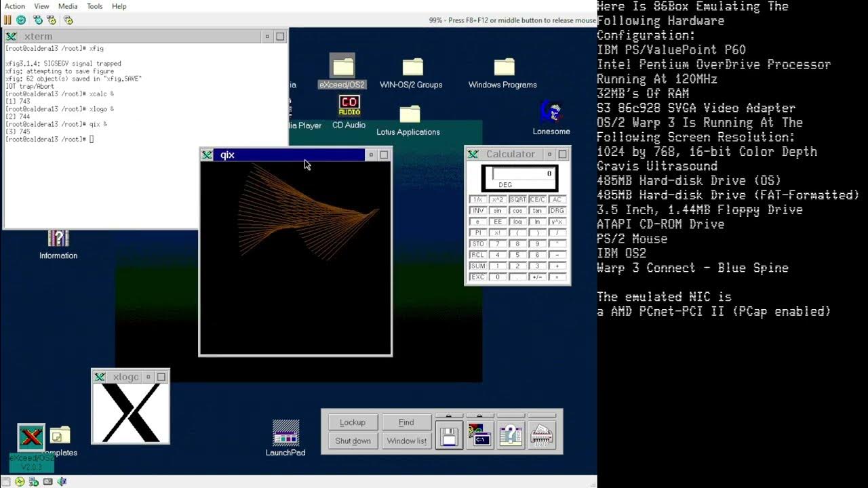
Task: Click the Find button on LaunchPad
Action: coord(406,422)
